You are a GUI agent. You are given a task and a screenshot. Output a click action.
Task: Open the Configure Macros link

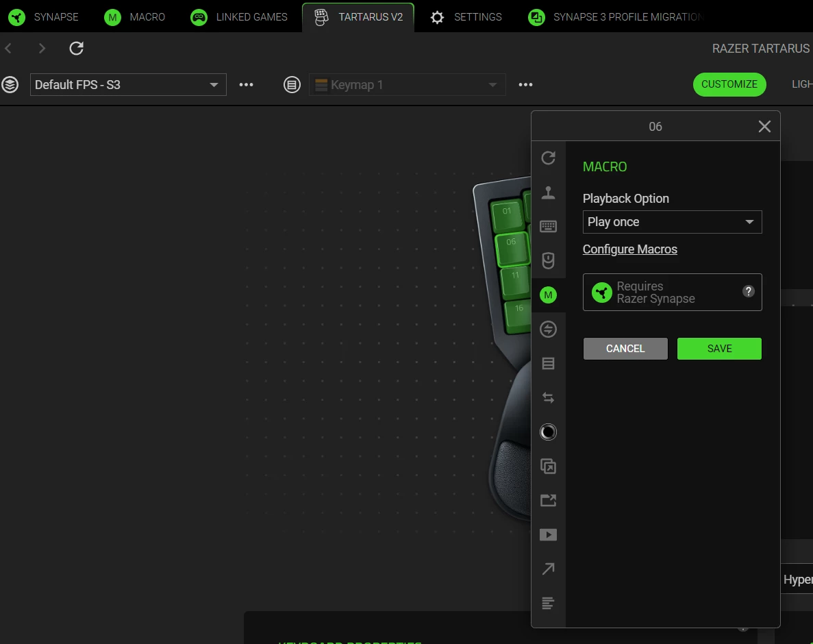[x=629, y=249]
